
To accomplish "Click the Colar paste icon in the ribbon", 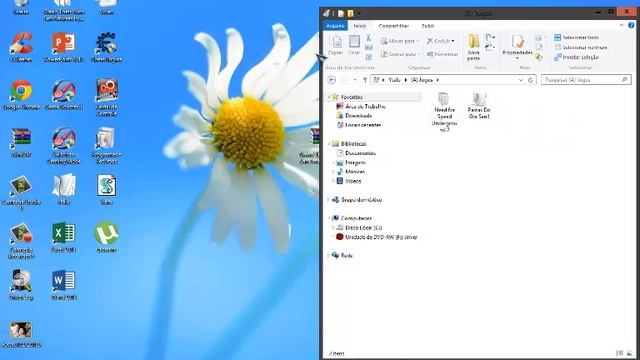I will point(354,45).
